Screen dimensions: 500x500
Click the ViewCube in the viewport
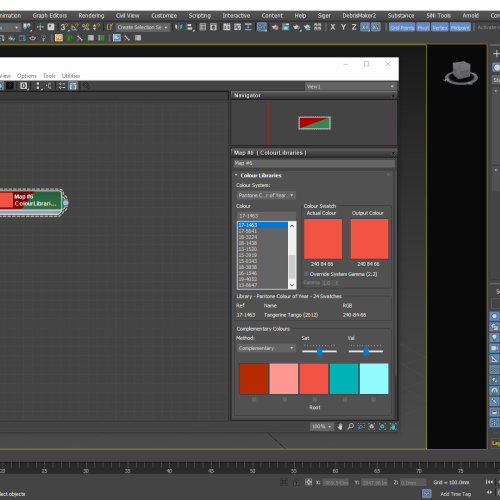pos(461,73)
